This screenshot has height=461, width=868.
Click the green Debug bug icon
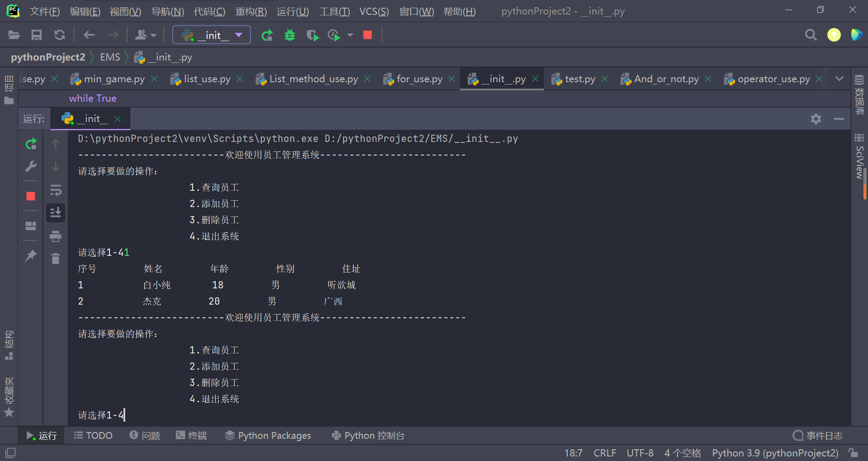290,35
